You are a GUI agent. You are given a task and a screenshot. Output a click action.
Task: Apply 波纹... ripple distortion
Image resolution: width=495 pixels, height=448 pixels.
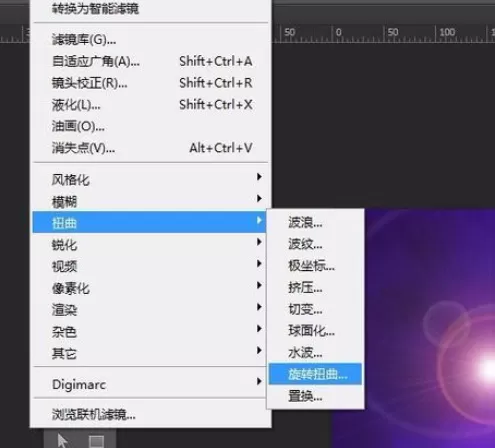coord(315,244)
